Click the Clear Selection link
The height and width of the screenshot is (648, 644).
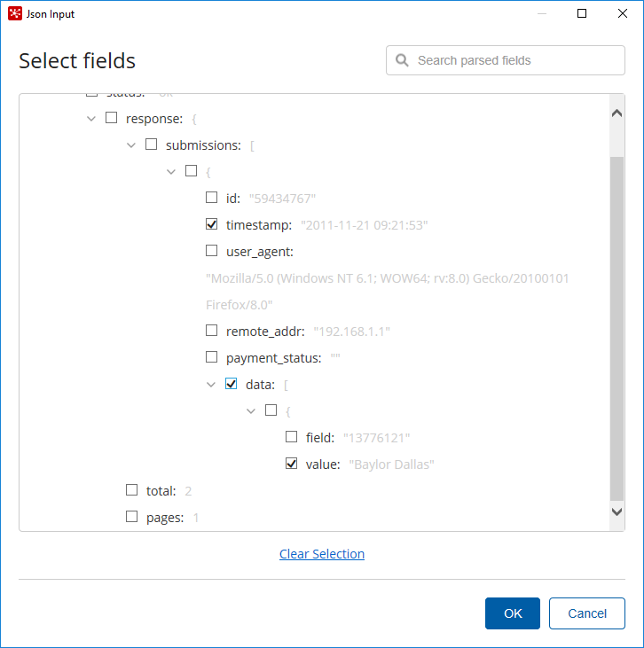[x=322, y=554]
